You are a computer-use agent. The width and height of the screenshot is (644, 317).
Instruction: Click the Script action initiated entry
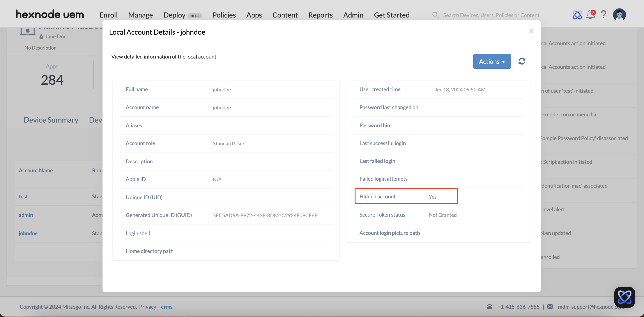pos(566,162)
